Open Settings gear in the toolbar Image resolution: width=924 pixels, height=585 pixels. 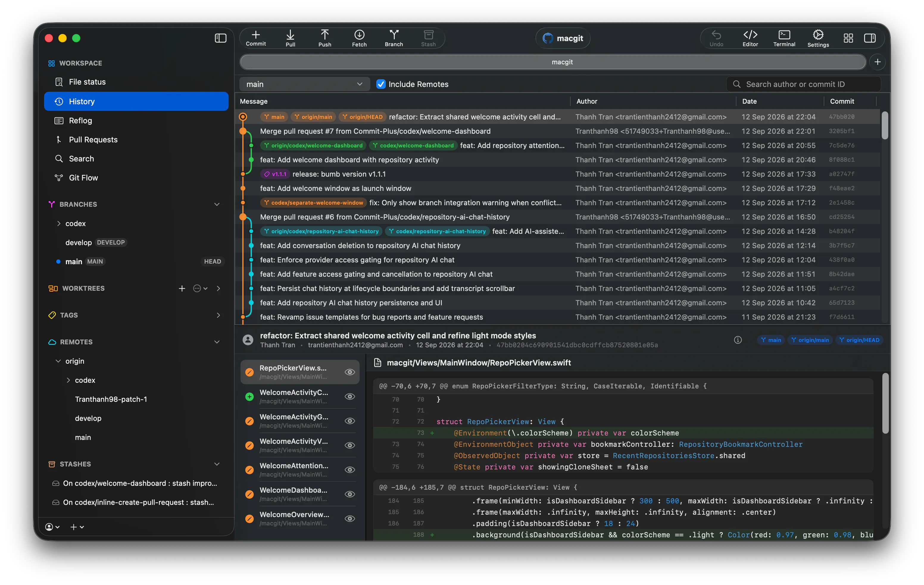click(x=818, y=38)
